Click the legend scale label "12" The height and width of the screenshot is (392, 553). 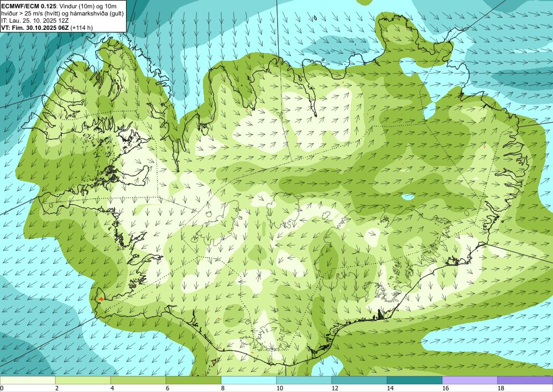pyautogui.click(x=335, y=388)
